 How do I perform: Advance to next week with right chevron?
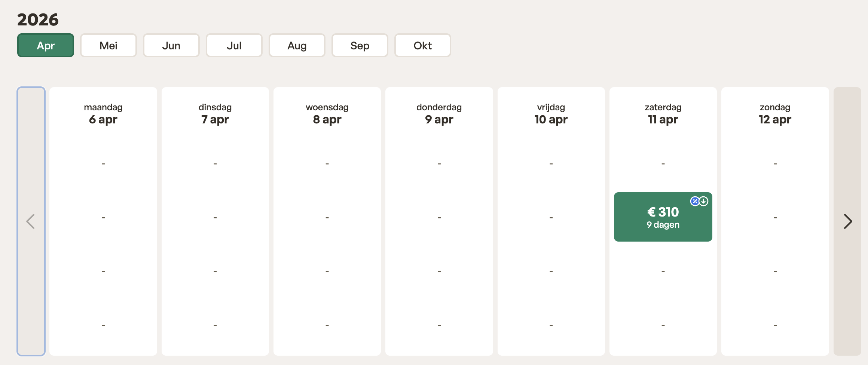pos(847,221)
